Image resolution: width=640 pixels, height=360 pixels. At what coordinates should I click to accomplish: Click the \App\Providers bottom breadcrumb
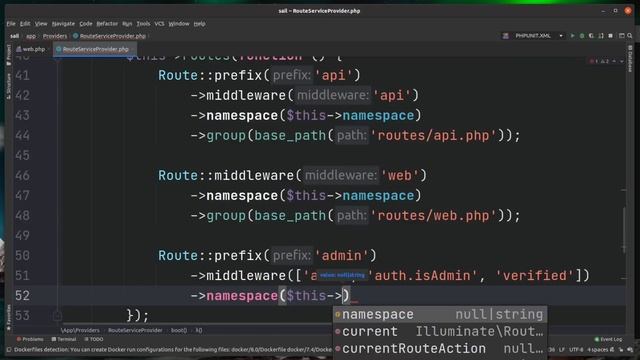(80, 330)
